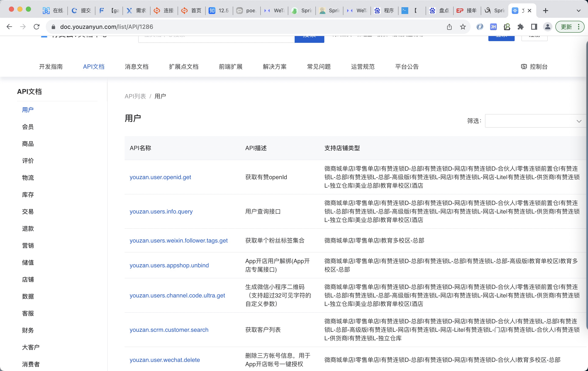The height and width of the screenshot is (371, 588).
Task: Reload the current page
Action: pos(37,27)
